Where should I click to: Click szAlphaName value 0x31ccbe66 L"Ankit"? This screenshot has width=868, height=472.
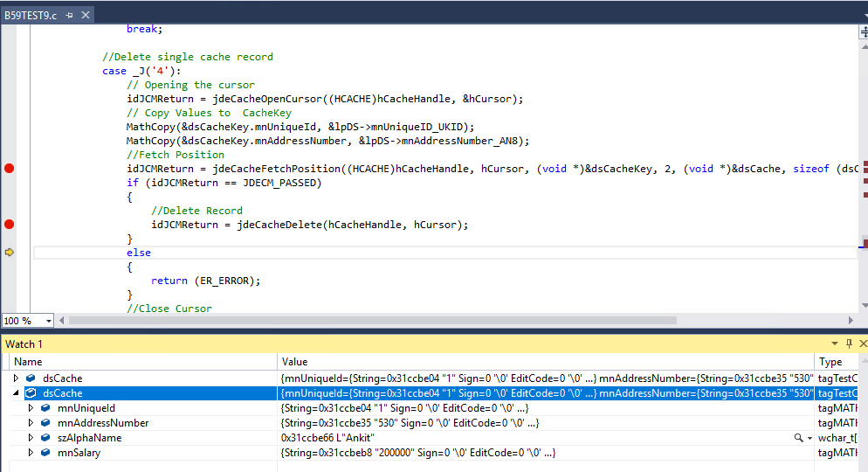click(327, 438)
